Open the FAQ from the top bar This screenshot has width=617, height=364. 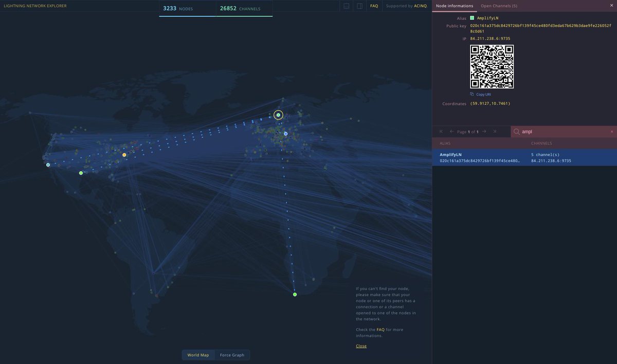(x=374, y=6)
